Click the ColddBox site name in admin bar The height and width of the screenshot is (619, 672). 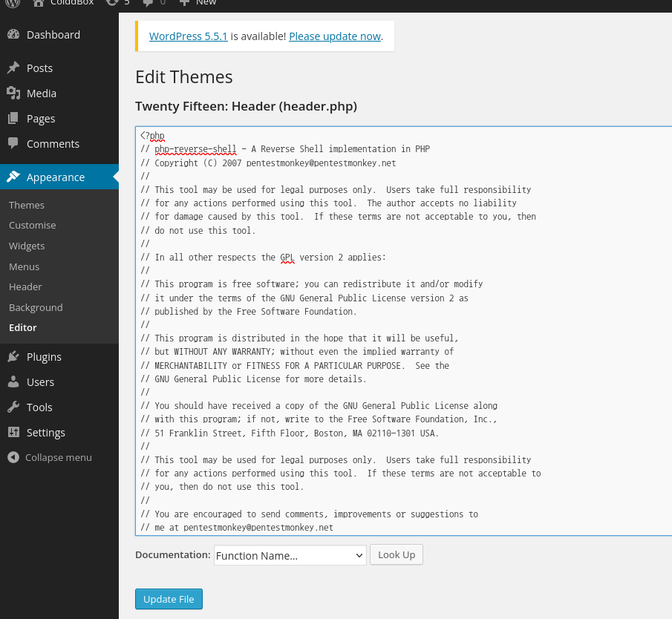click(x=72, y=2)
